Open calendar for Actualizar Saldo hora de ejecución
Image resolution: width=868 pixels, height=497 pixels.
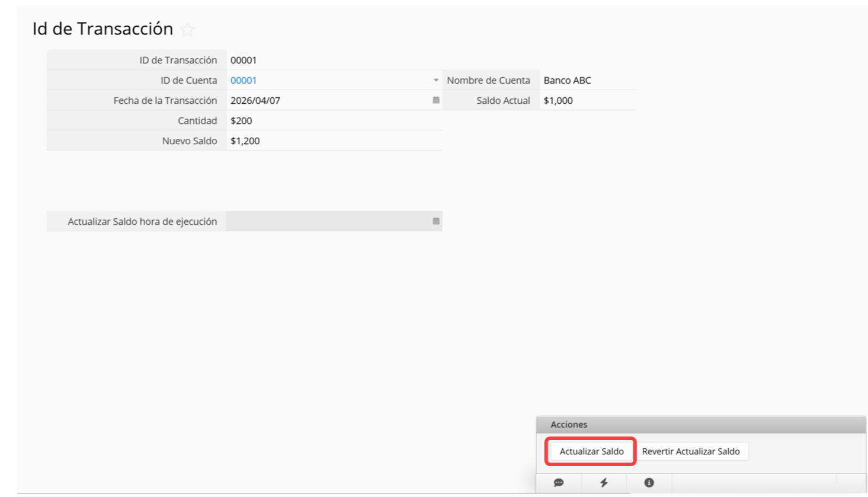point(436,221)
